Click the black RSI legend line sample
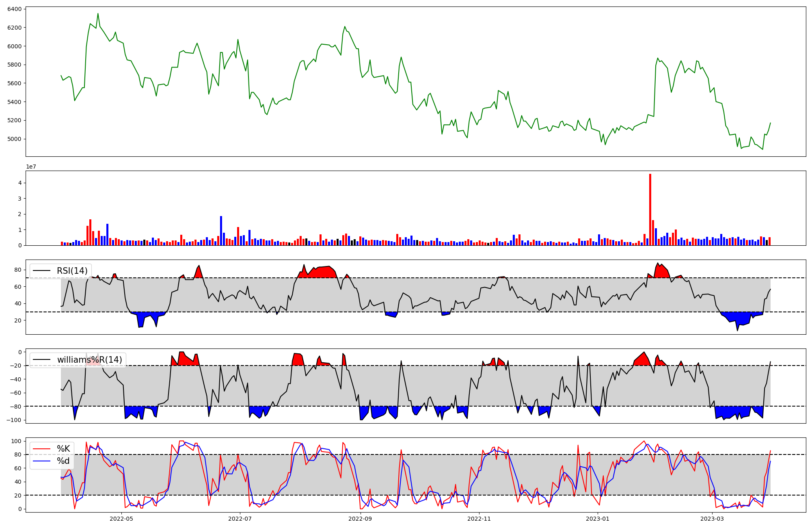The height and width of the screenshot is (528, 812). coord(42,271)
